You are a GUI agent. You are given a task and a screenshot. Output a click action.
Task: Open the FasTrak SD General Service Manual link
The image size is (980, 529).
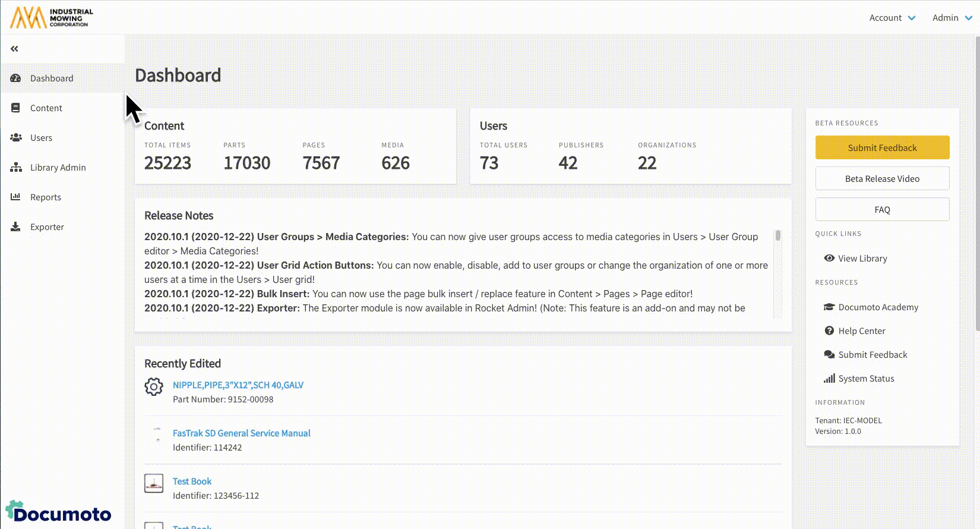point(241,433)
